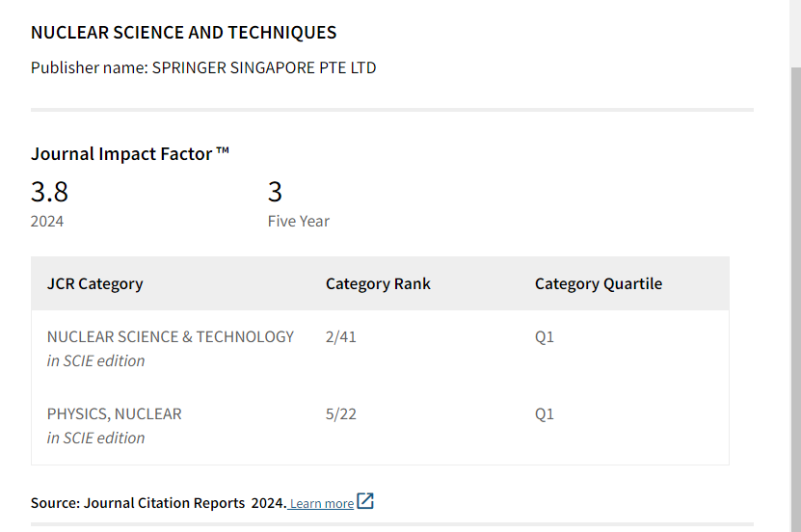Select the PHYSICS, NUCLEAR category row
This screenshot has width=801, height=532.
click(114, 413)
